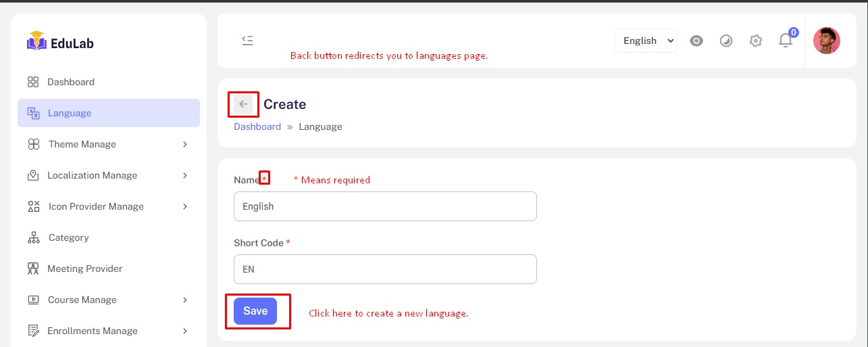The image size is (868, 347).
Task: Collapse the sidebar with the menu toggle icon
Action: [247, 41]
